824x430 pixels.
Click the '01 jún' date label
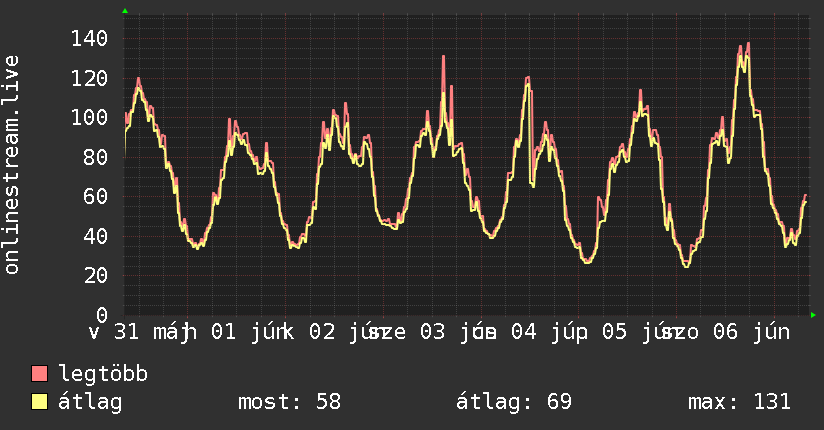tap(250, 332)
